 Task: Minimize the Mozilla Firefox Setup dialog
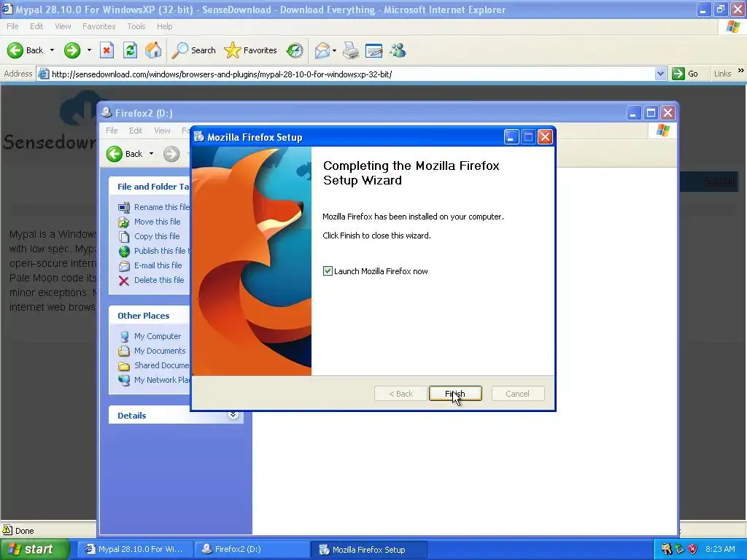(511, 137)
